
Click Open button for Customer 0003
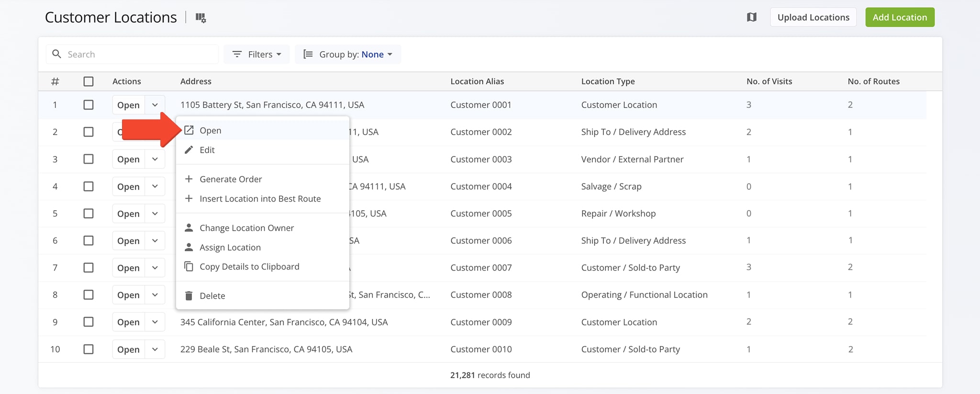tap(129, 159)
